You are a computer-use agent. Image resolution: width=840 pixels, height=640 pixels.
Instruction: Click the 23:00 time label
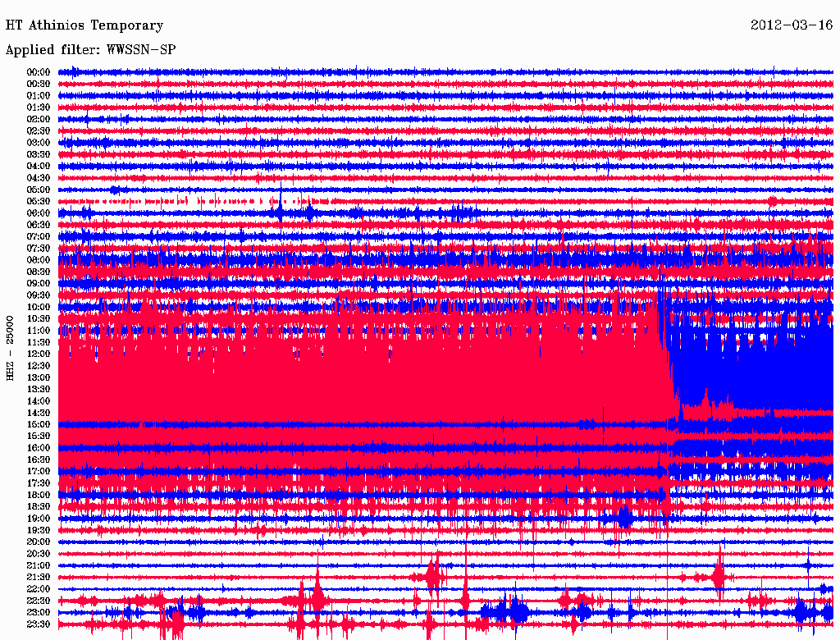click(x=39, y=612)
